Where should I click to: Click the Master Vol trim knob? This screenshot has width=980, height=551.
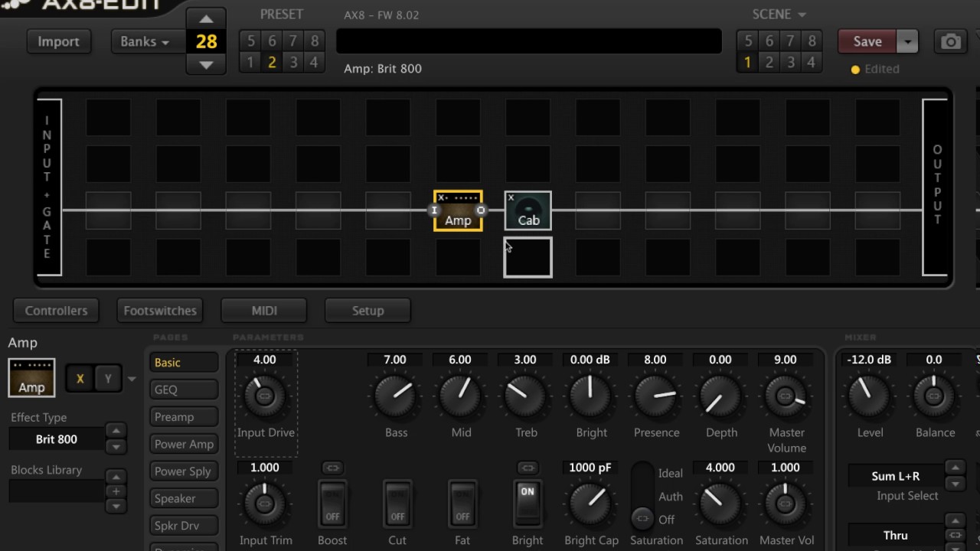786,504
